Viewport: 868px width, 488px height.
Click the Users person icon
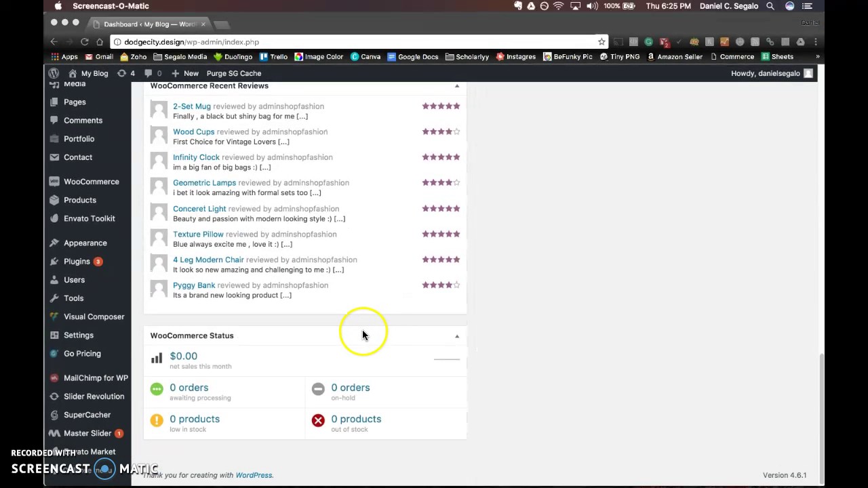(x=54, y=279)
